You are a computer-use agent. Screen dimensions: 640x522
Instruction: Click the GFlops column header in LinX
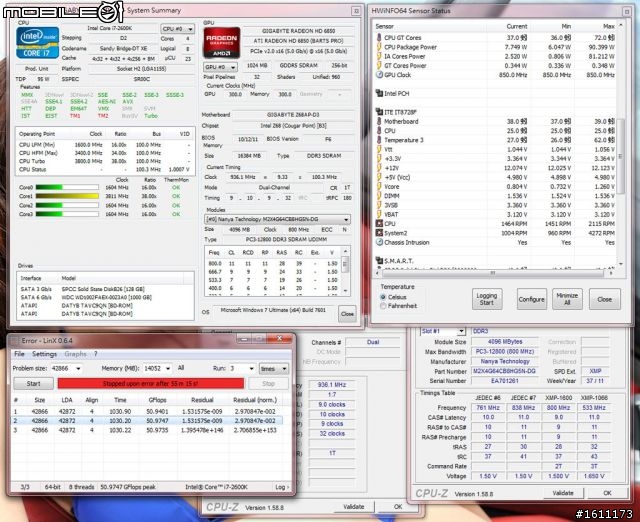click(x=158, y=400)
